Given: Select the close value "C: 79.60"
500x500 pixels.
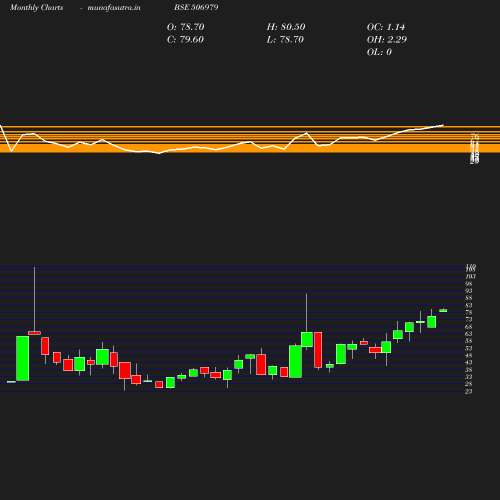Looking at the screenshot, I should (x=185, y=39).
